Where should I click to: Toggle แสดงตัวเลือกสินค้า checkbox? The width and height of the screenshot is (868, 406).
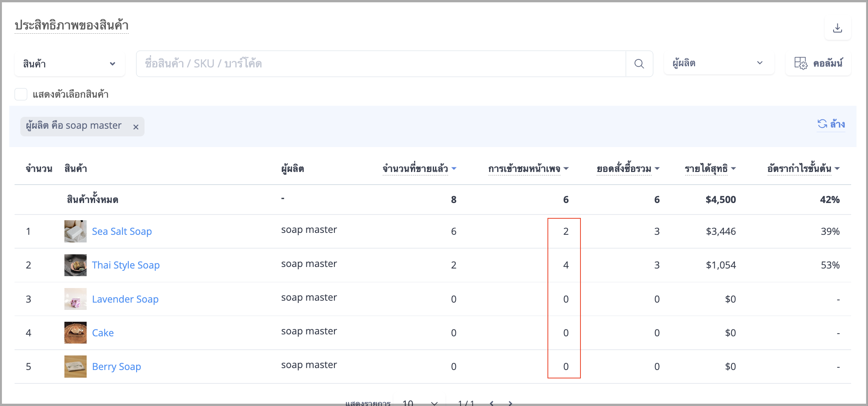(x=21, y=94)
